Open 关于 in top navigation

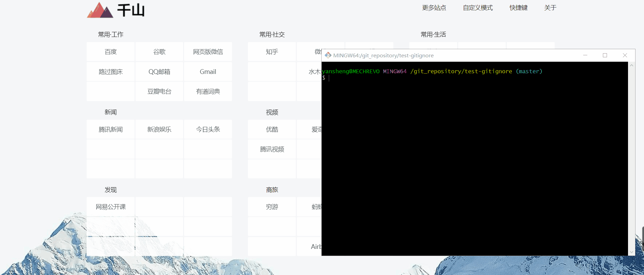pos(550,8)
